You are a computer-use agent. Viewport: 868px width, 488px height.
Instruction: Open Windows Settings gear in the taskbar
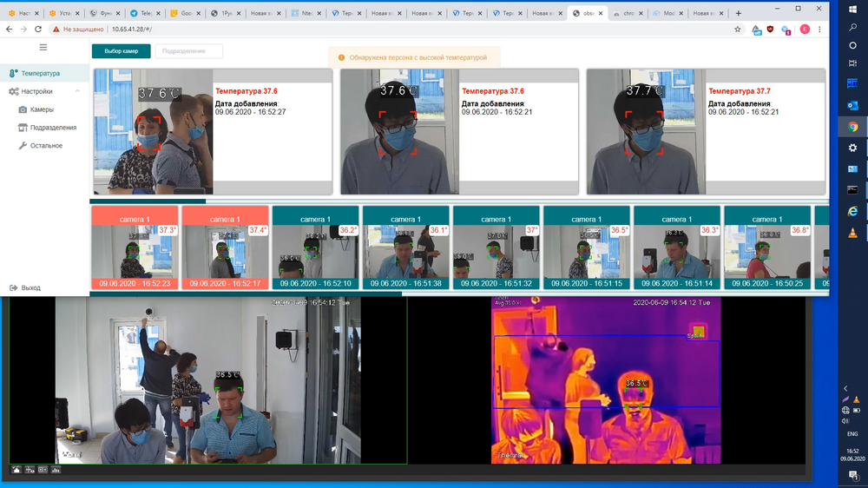[x=852, y=148]
